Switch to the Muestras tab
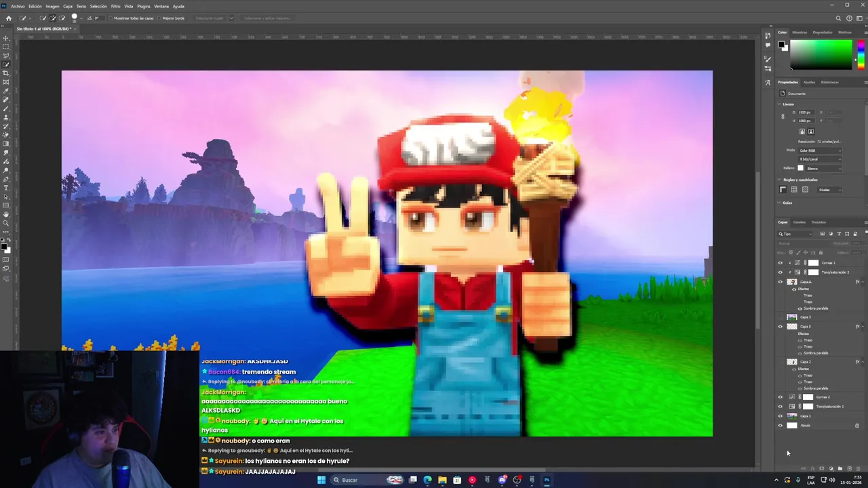The image size is (868, 488). tap(800, 32)
